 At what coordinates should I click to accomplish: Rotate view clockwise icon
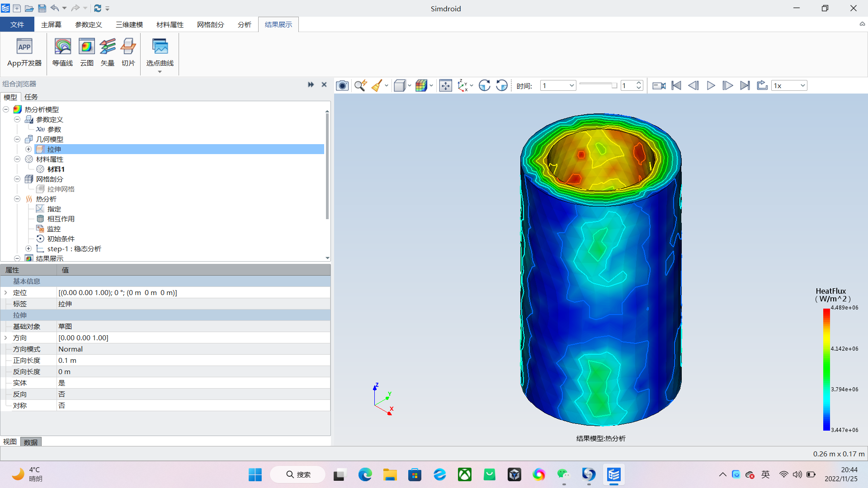tap(485, 85)
